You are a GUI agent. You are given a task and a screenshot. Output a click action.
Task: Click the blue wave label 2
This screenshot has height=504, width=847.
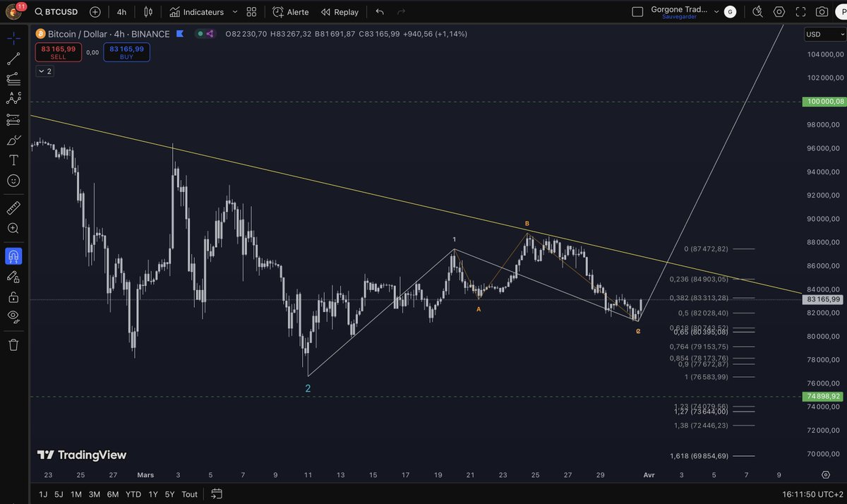point(308,388)
